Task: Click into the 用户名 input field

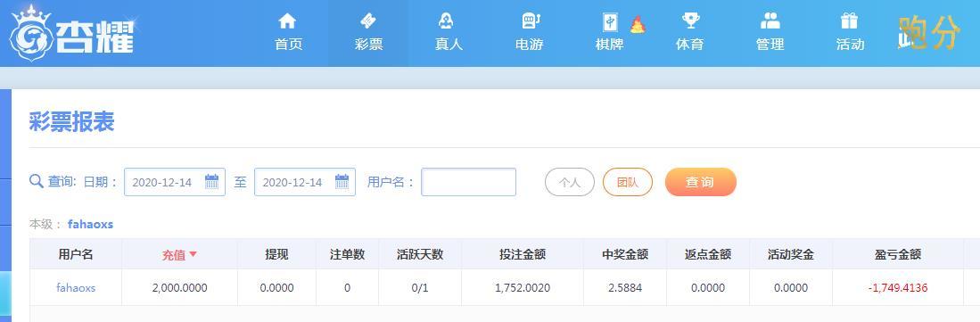Action: click(469, 182)
